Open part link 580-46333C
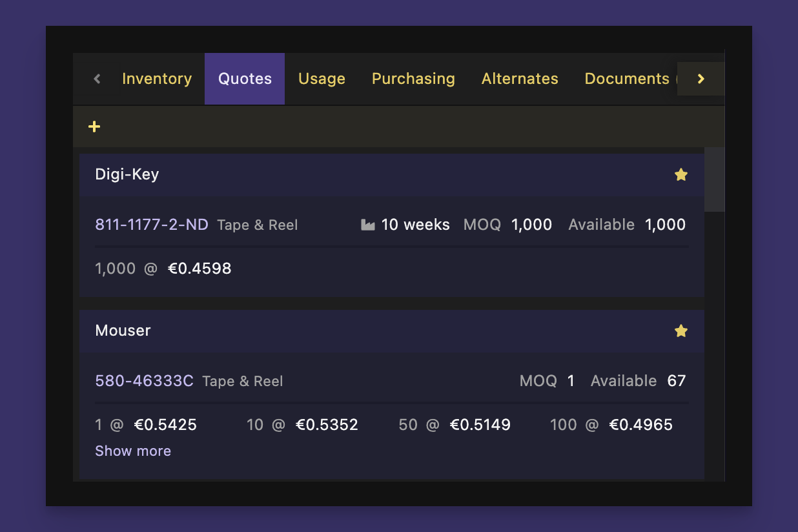 [x=145, y=381]
